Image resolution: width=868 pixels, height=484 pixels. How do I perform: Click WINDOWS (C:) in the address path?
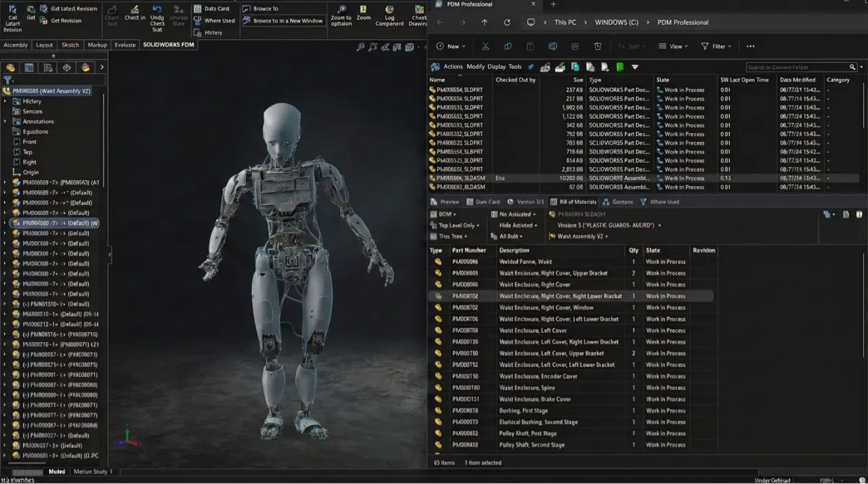(x=616, y=22)
